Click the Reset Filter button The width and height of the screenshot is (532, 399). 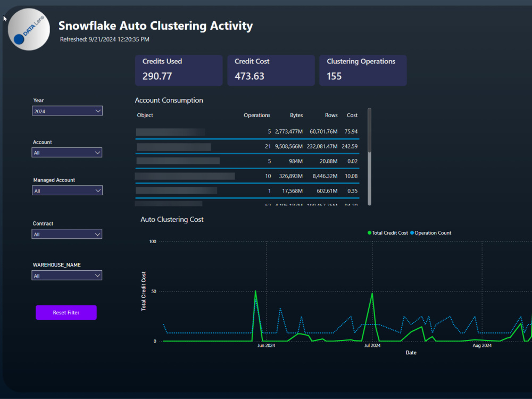tap(66, 312)
